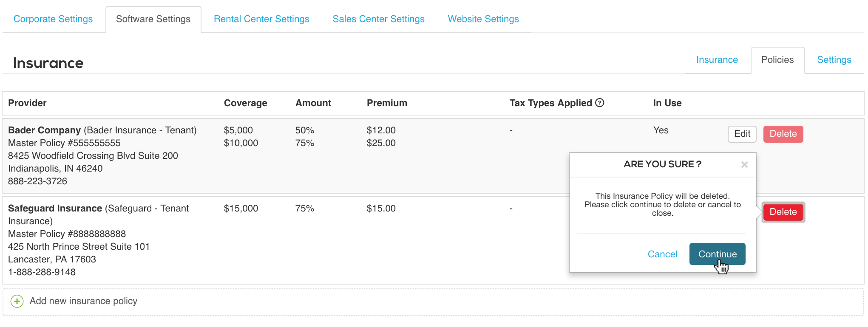Viewport: 868px width, 327px height.
Task: Select the Bader Company provider name
Action: click(44, 130)
